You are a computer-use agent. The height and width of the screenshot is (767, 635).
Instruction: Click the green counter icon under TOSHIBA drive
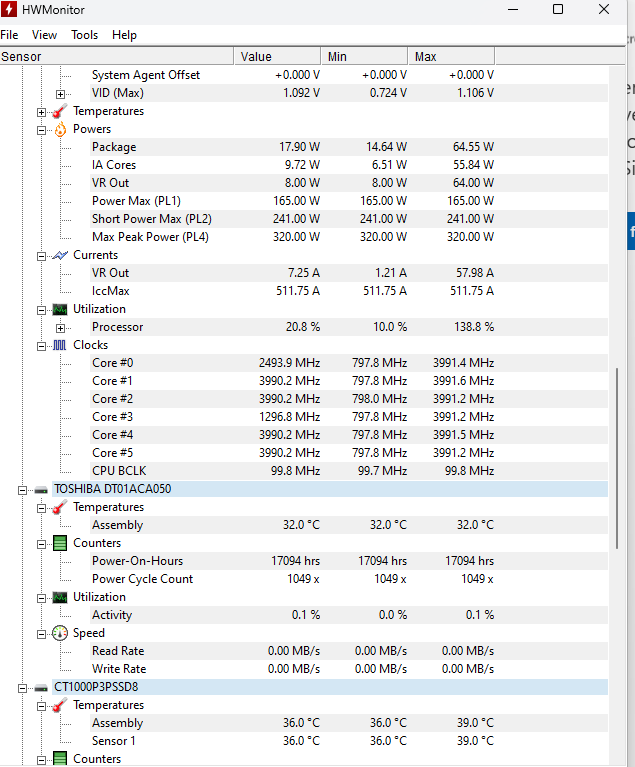60,543
